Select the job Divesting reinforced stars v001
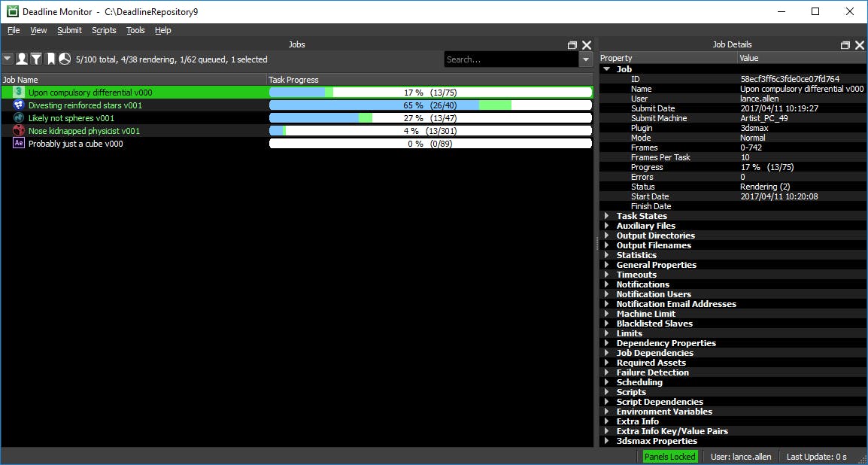The height and width of the screenshot is (465, 868). (x=85, y=105)
